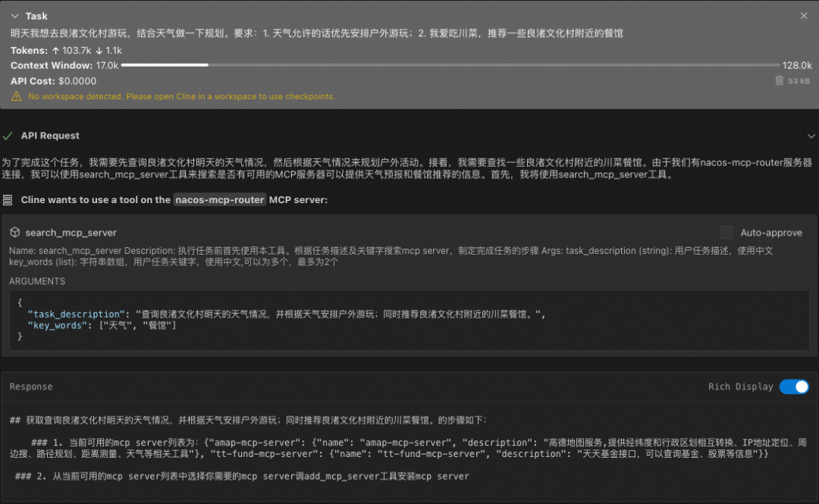Click the Auto-approve label text
The height and width of the screenshot is (504, 819).
[x=771, y=233]
